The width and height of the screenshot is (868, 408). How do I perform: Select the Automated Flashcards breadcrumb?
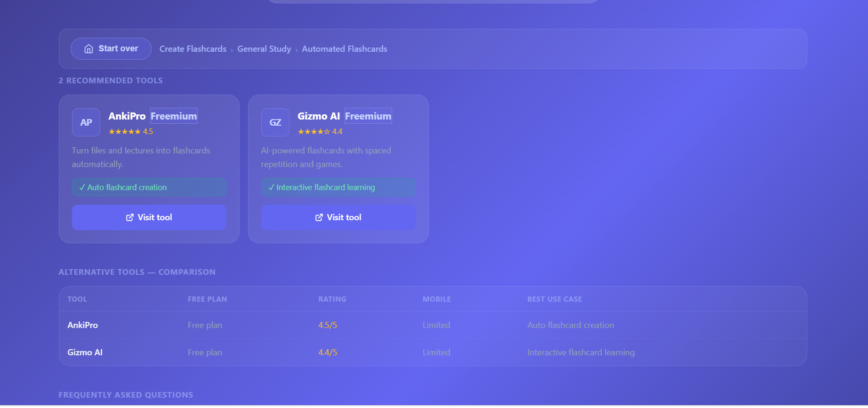(345, 49)
